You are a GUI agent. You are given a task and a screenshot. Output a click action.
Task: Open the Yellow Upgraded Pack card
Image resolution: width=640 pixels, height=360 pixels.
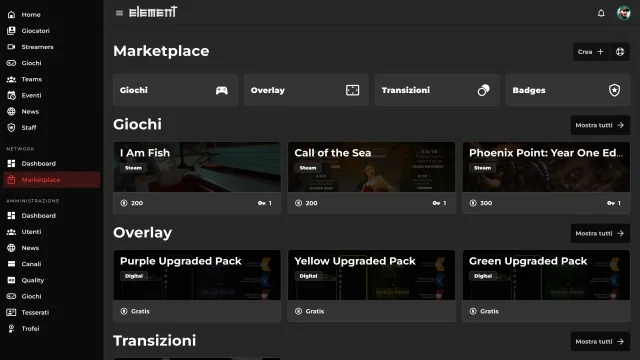pyautogui.click(x=371, y=286)
